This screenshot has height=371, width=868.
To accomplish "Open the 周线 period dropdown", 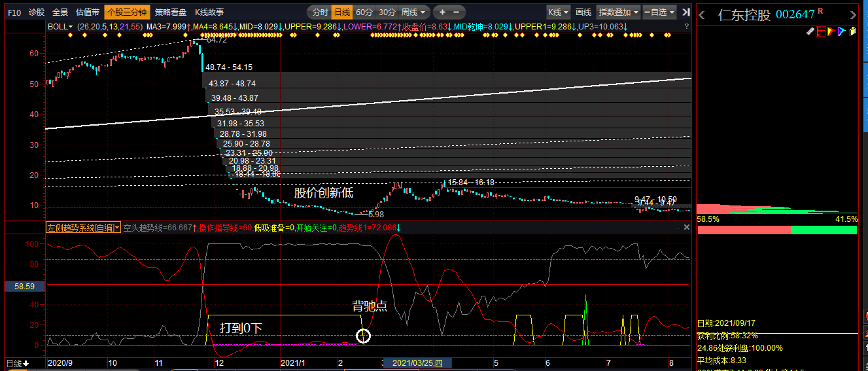I will [414, 12].
